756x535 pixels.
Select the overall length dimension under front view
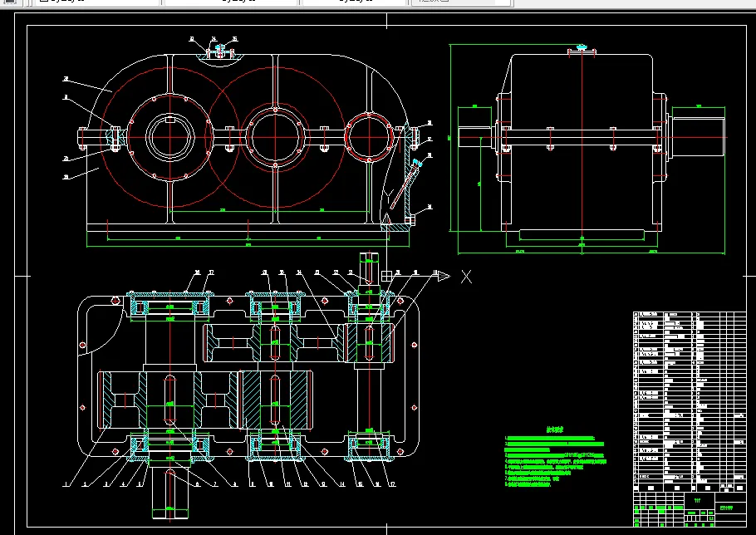[248, 245]
